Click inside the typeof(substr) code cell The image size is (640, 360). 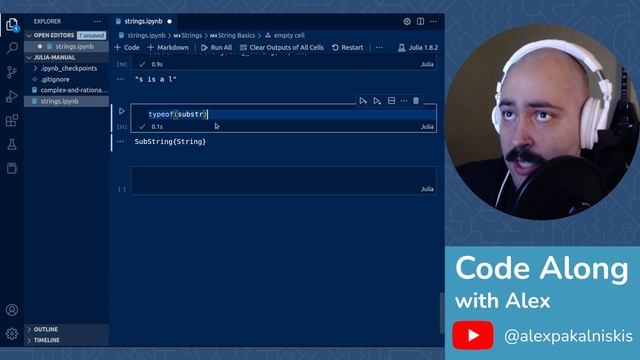click(283, 114)
